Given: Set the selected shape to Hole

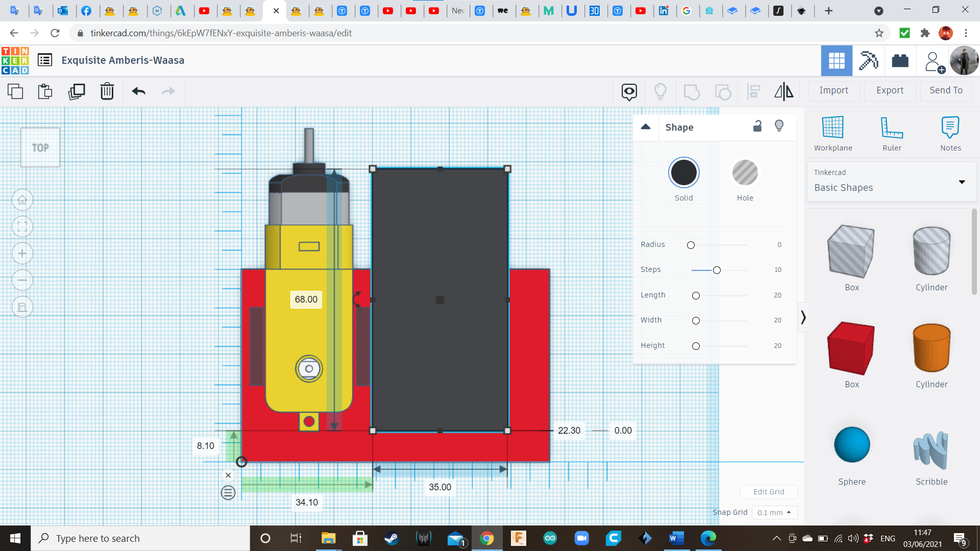Looking at the screenshot, I should (745, 172).
